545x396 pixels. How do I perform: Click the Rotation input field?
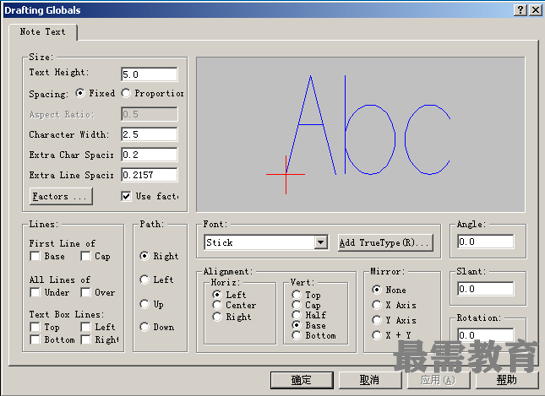tap(486, 335)
